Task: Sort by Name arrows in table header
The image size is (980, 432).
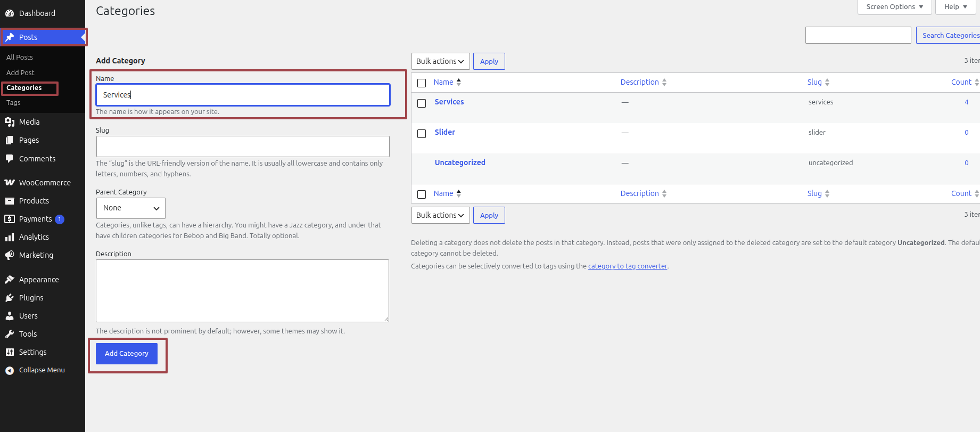Action: click(459, 82)
